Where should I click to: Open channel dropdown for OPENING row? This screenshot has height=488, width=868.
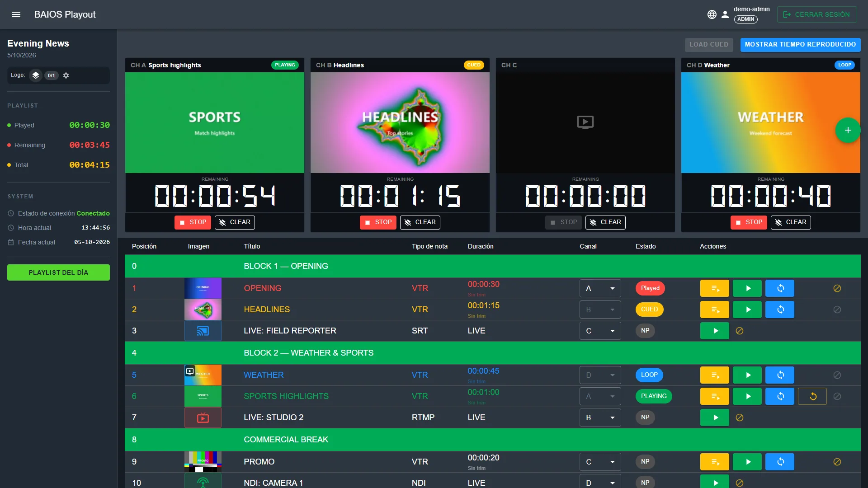click(600, 288)
